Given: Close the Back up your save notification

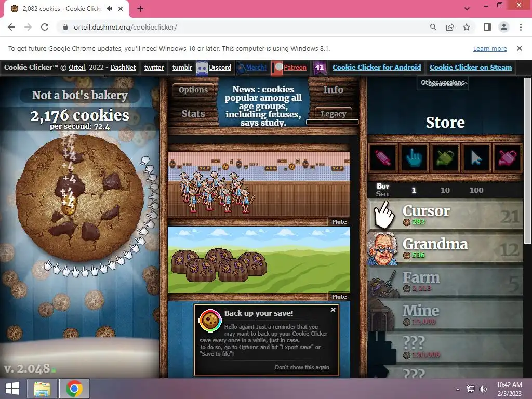Looking at the screenshot, I should pyautogui.click(x=333, y=310).
